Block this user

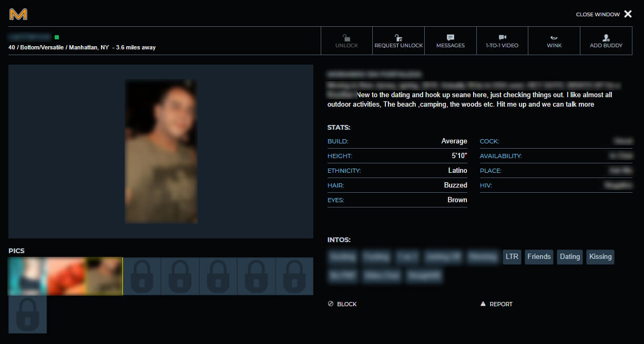pyautogui.click(x=342, y=304)
